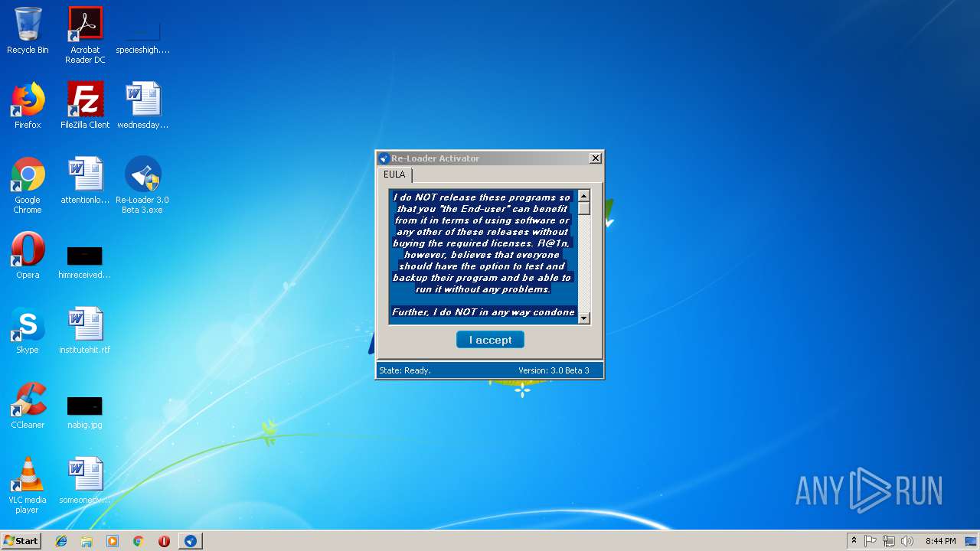This screenshot has height=551, width=980.
Task: Select the Opera desktop shortcut
Action: (x=28, y=256)
